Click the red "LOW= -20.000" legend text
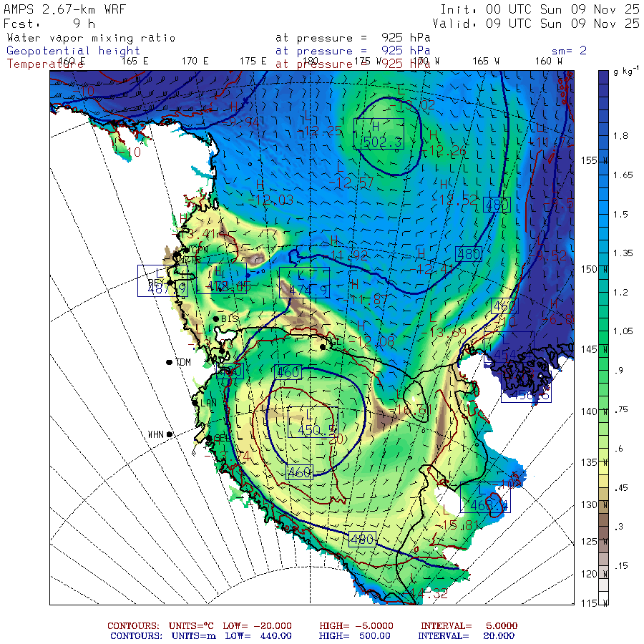644x644 pixels. tap(257, 626)
